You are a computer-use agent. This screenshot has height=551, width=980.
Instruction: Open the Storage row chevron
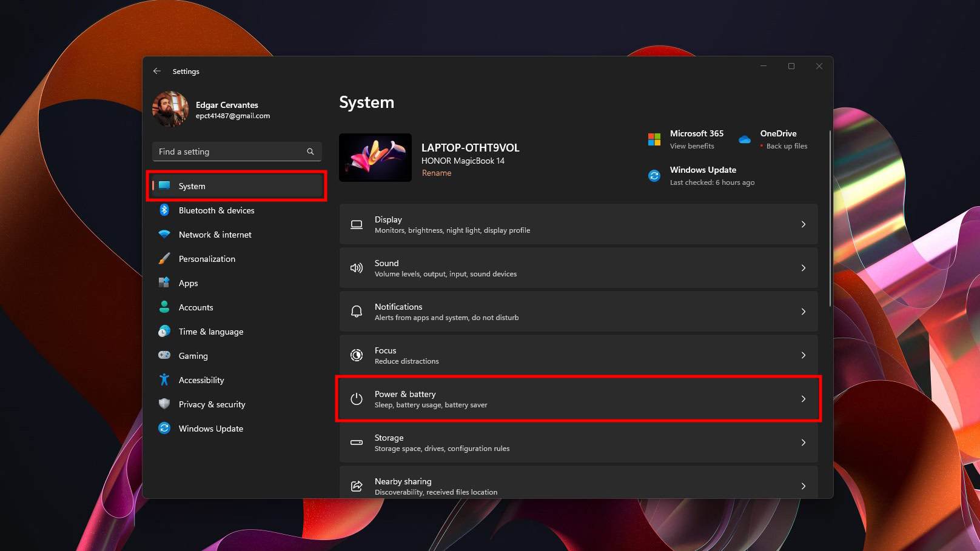803,442
